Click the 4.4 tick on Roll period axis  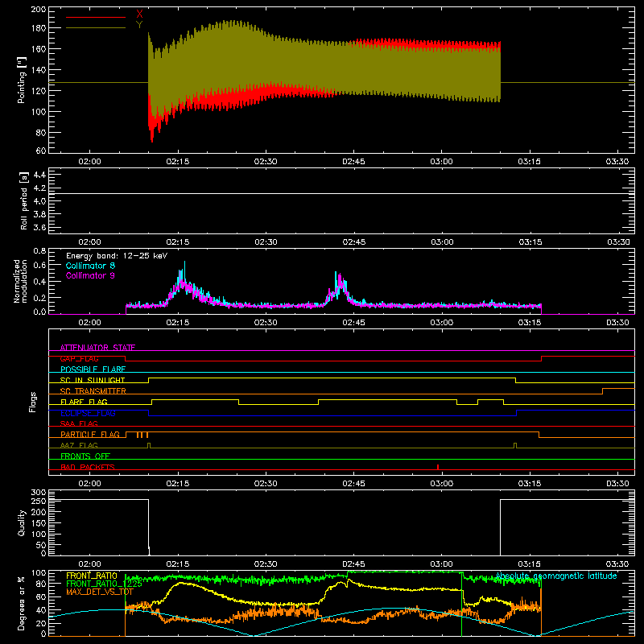tap(39, 175)
